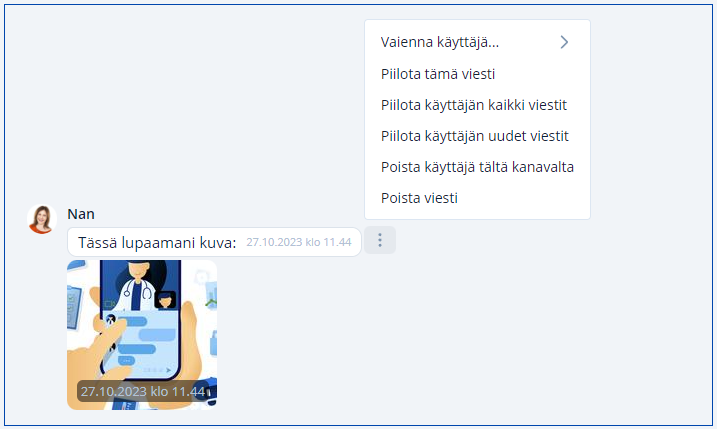Select Piilota käyttäjän uudet viestit
Screen dimensions: 717x429
(477, 136)
